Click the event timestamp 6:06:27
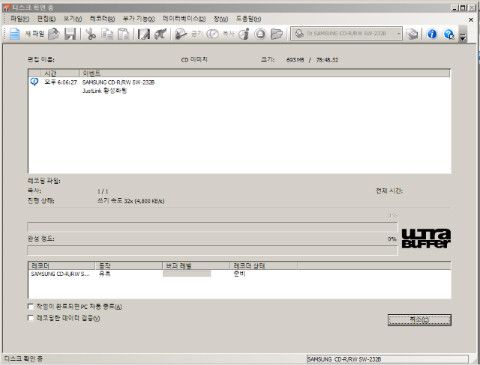This screenshot has width=480, height=365. pyautogui.click(x=60, y=82)
